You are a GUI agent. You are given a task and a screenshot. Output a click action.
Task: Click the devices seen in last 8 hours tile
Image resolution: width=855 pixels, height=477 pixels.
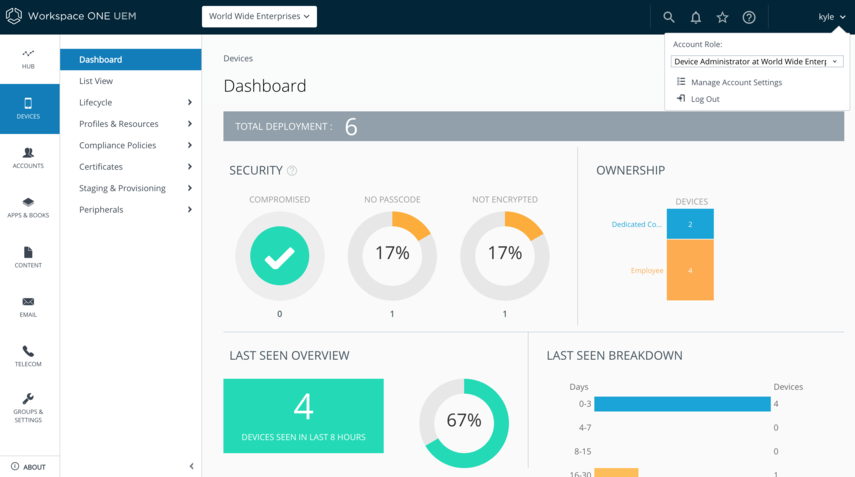[303, 415]
